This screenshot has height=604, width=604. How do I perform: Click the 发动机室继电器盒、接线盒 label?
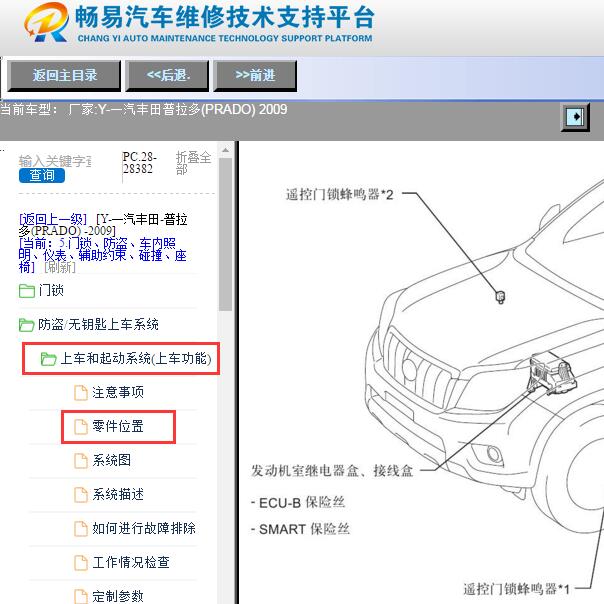[332, 470]
